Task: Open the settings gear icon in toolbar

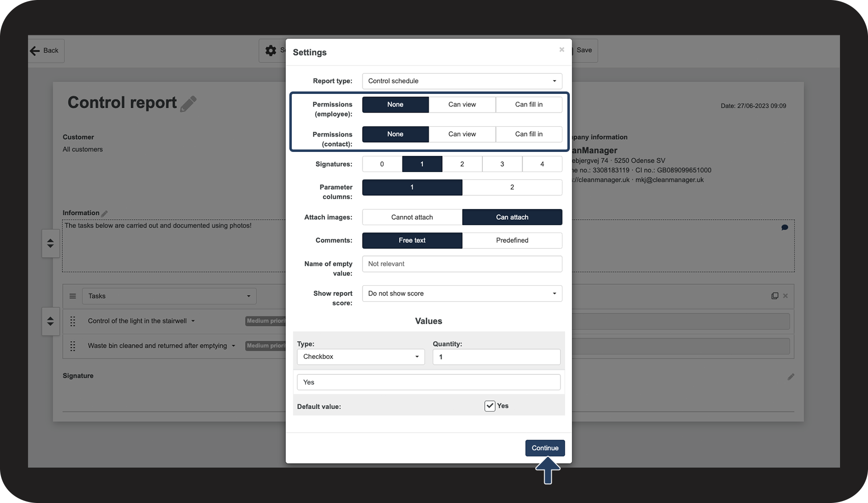Action: tap(271, 50)
